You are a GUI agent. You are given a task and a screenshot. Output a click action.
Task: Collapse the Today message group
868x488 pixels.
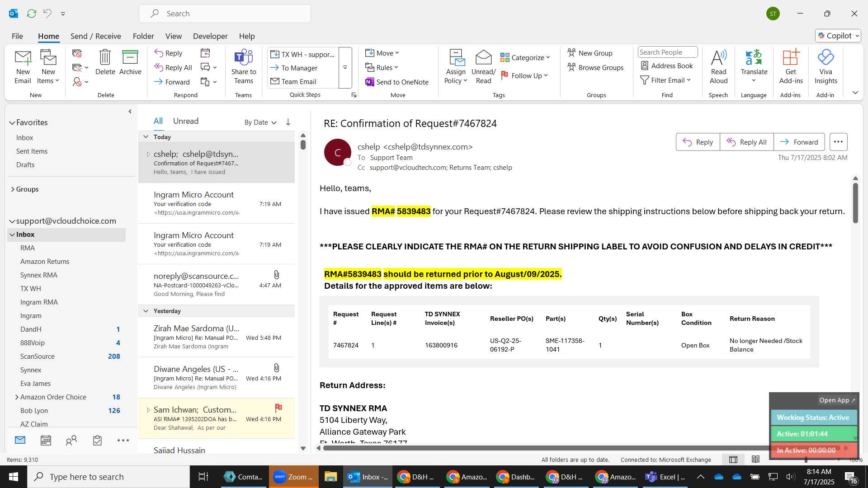click(x=146, y=137)
